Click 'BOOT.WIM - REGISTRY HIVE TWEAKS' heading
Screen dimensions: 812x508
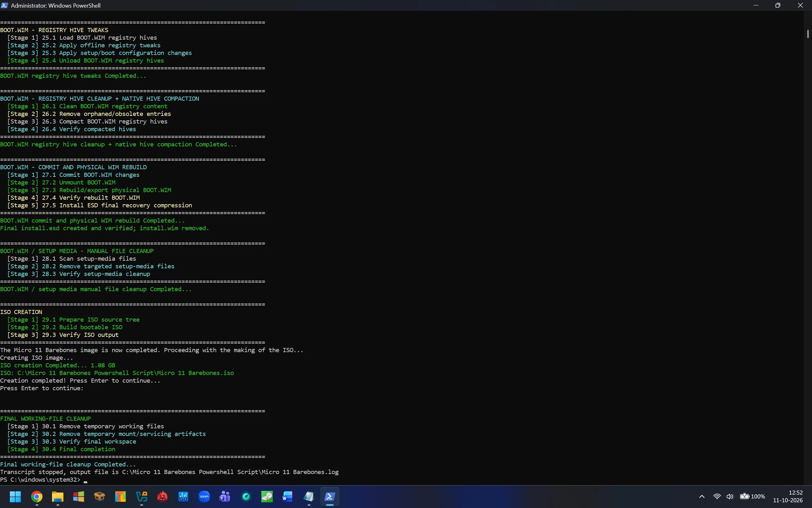point(54,30)
